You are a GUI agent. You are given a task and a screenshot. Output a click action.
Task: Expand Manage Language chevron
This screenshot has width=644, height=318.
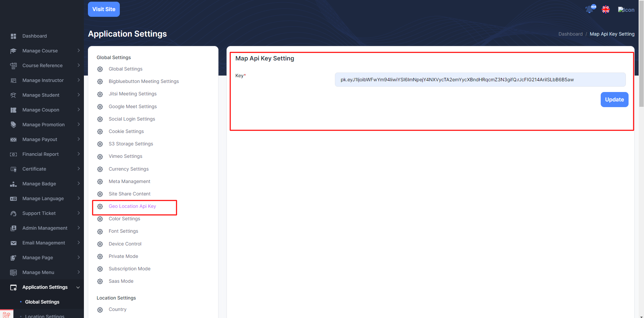click(x=79, y=198)
